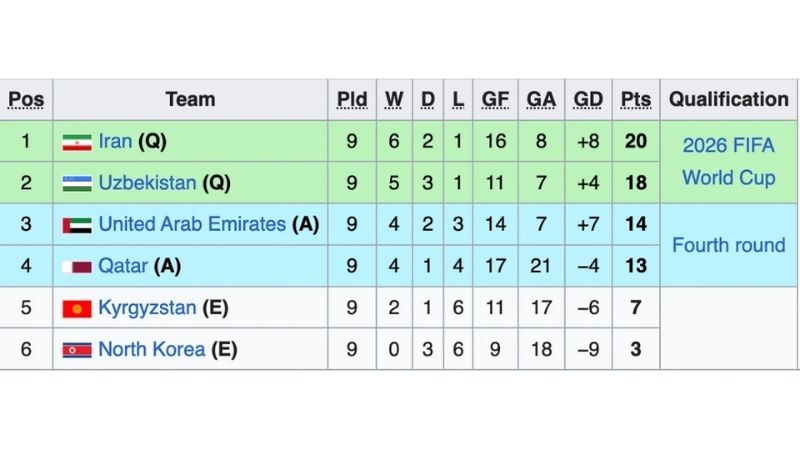Open the North Korea team link

tap(151, 350)
